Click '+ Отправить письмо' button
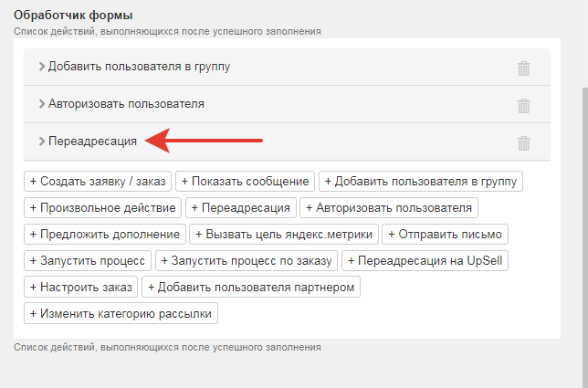 [446, 235]
